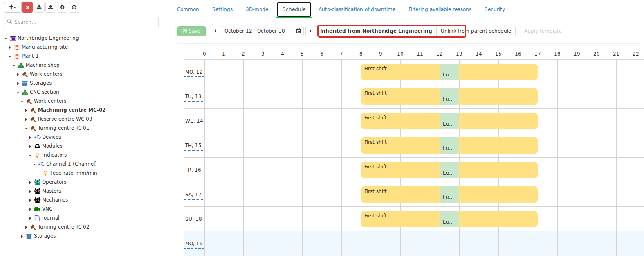Click the Apply template button
644x260 pixels.
[543, 31]
